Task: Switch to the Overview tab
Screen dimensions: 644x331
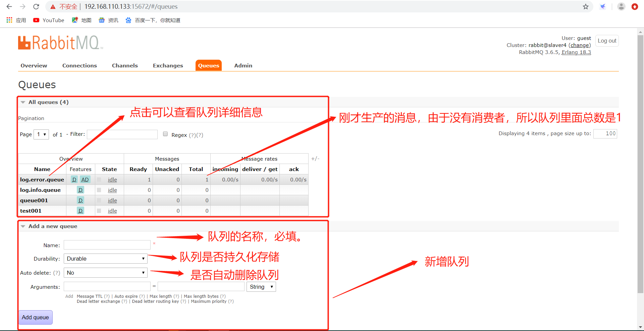Action: point(34,66)
